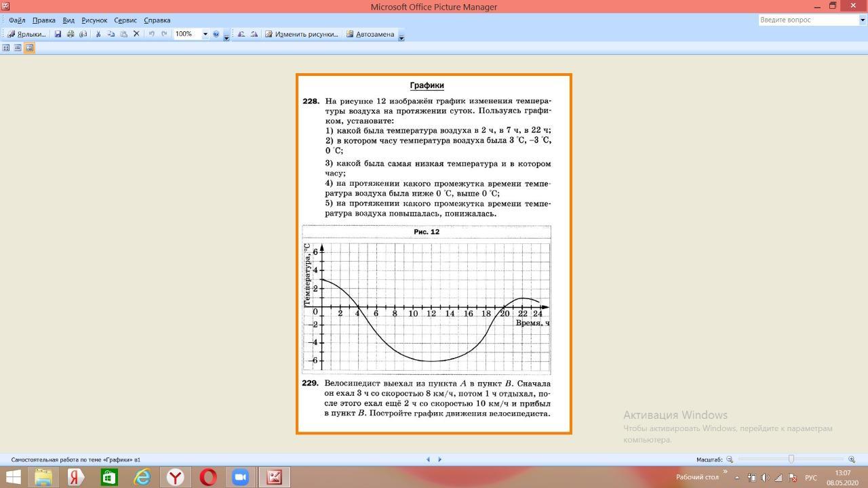Expand the 'Введите вопрос' help box dropdown arrow
This screenshot has width=868, height=488.
point(863,20)
